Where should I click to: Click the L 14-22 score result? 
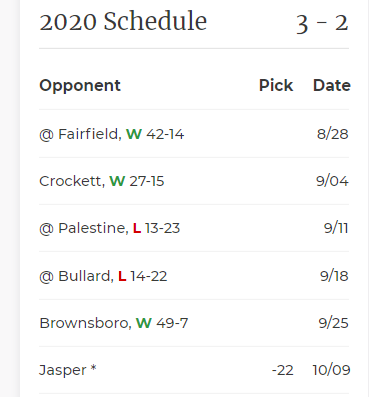[143, 276]
